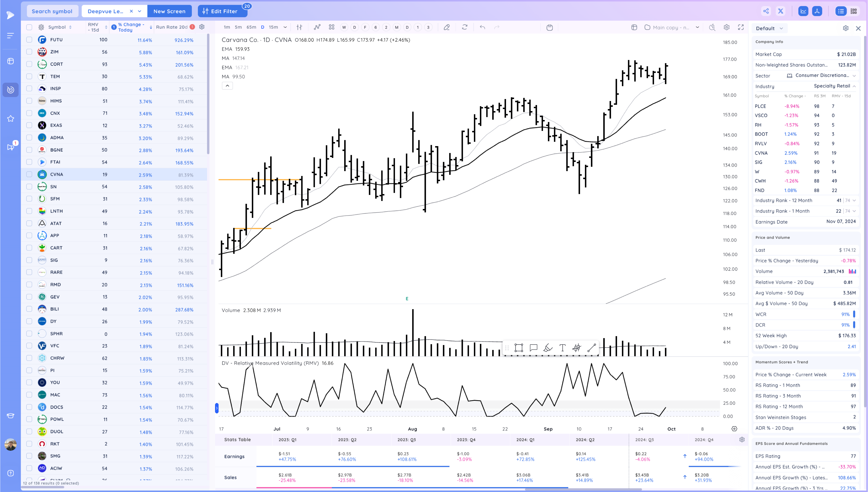Open PLCE in the industry list
Image resolution: width=868 pixels, height=492 pixels.
(760, 106)
